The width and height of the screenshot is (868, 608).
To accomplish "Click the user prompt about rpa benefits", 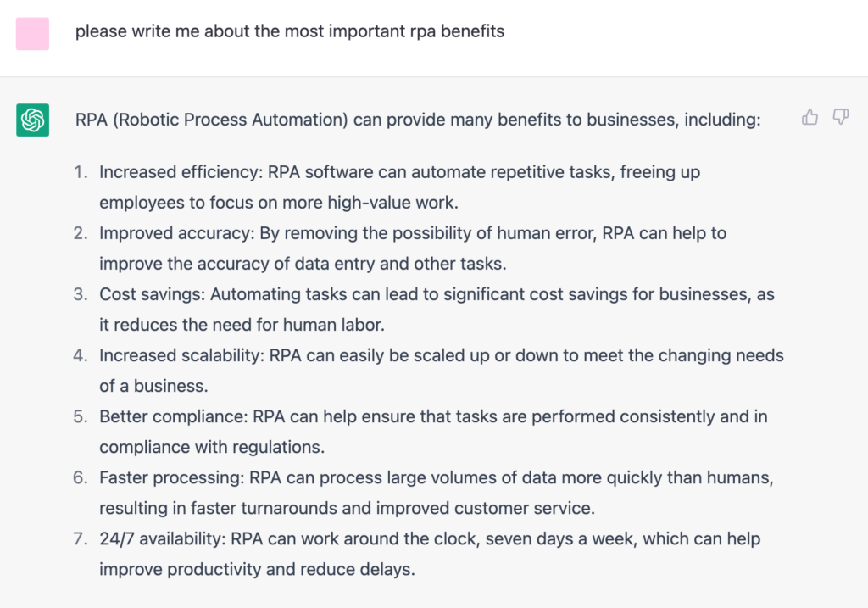I will coord(290,32).
